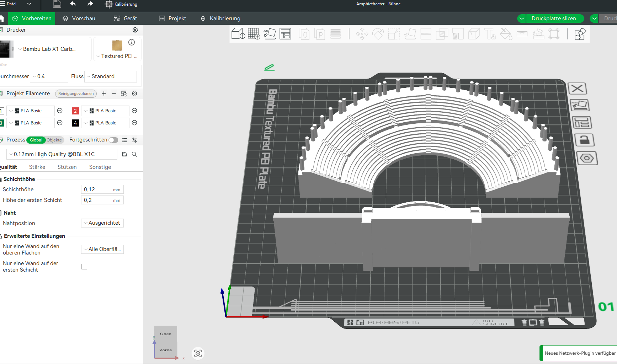This screenshot has width=617, height=364.
Task: Open the Assembly View icon in toolbar
Action: (x=580, y=34)
